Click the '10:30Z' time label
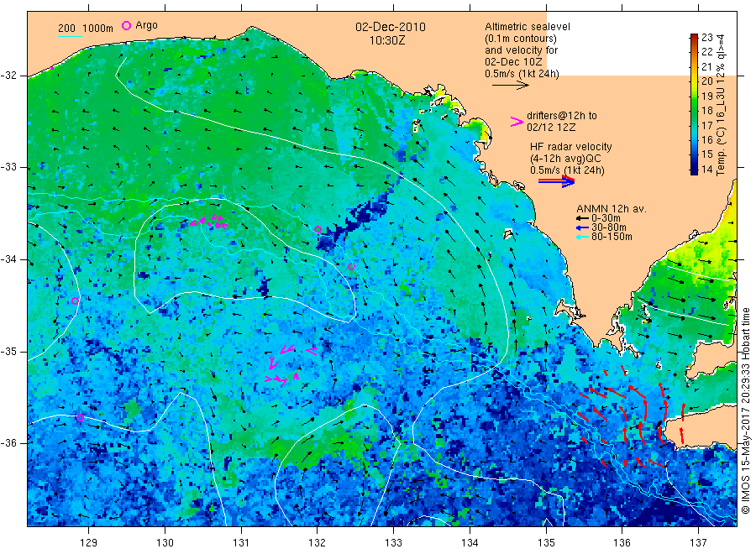The width and height of the screenshot is (756, 554). [387, 41]
